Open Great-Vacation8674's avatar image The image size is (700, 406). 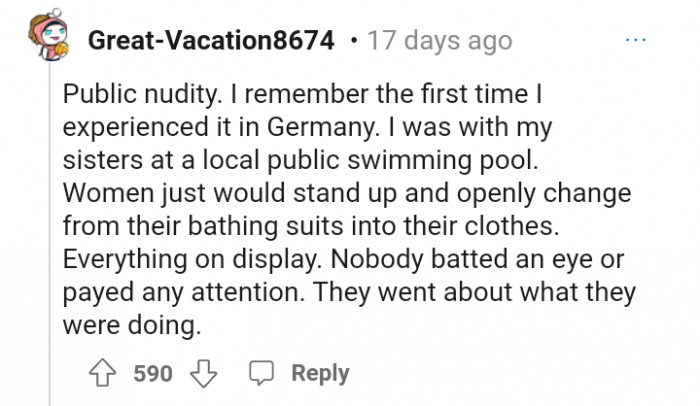48,35
